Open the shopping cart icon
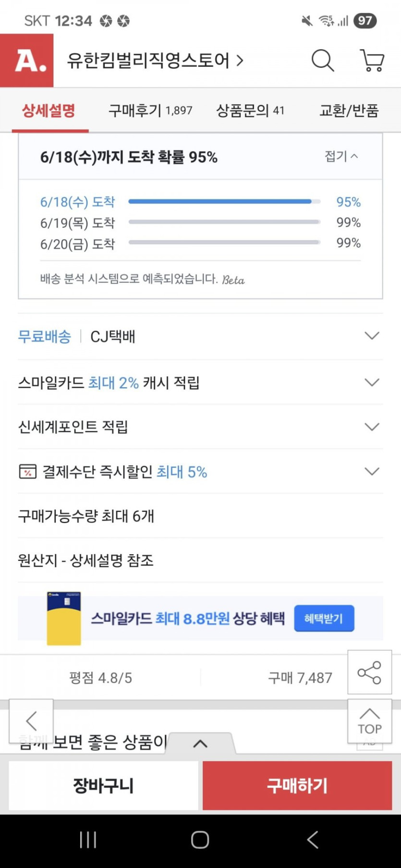The height and width of the screenshot is (868, 401). click(x=372, y=60)
